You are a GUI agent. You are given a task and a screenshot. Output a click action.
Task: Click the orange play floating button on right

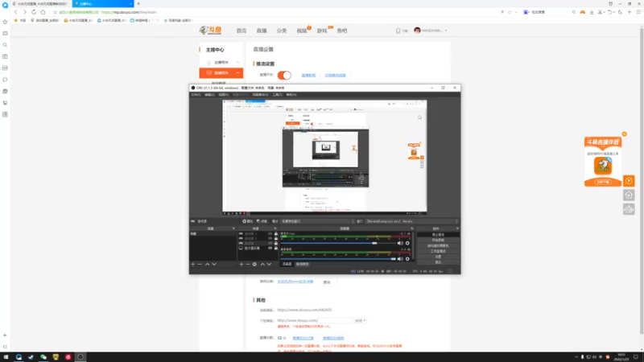pyautogui.click(x=629, y=181)
